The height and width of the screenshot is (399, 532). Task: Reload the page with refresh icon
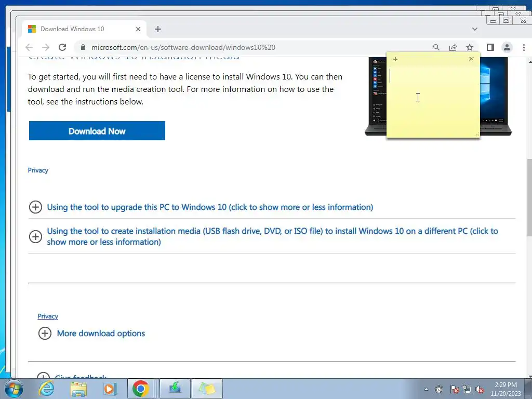pyautogui.click(x=62, y=47)
